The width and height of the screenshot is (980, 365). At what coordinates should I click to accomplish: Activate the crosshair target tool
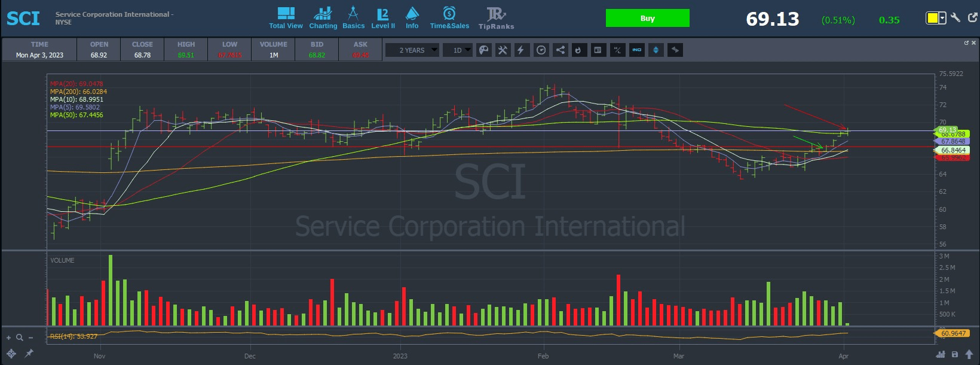[x=11, y=354]
